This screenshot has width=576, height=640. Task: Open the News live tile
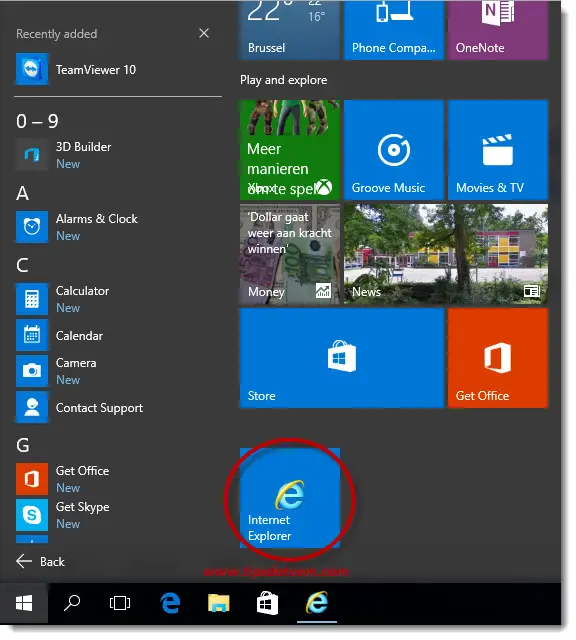tap(446, 254)
